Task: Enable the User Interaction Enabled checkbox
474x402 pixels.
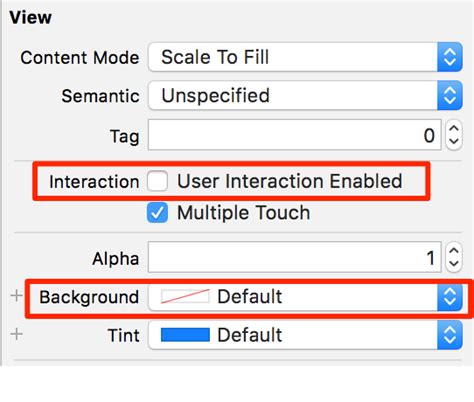Action: 157,181
